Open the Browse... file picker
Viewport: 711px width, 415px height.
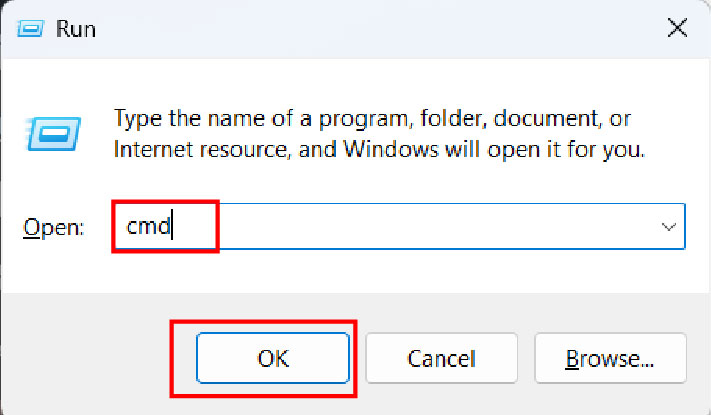tap(610, 357)
